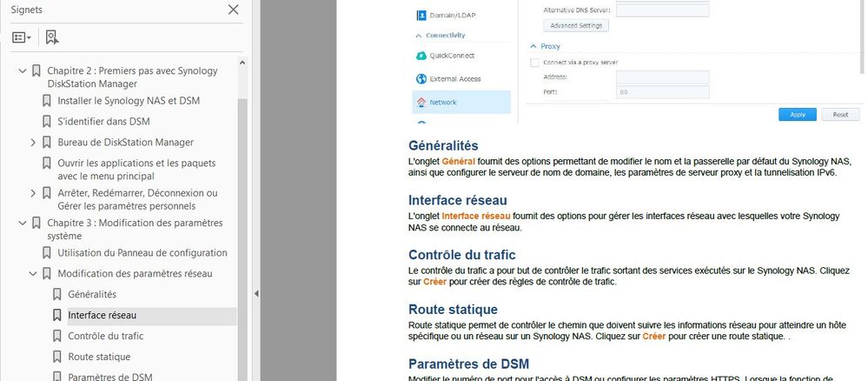Go to Utilisation du Panneau de configuration
This screenshot has height=381, width=868.
pyautogui.click(x=142, y=253)
